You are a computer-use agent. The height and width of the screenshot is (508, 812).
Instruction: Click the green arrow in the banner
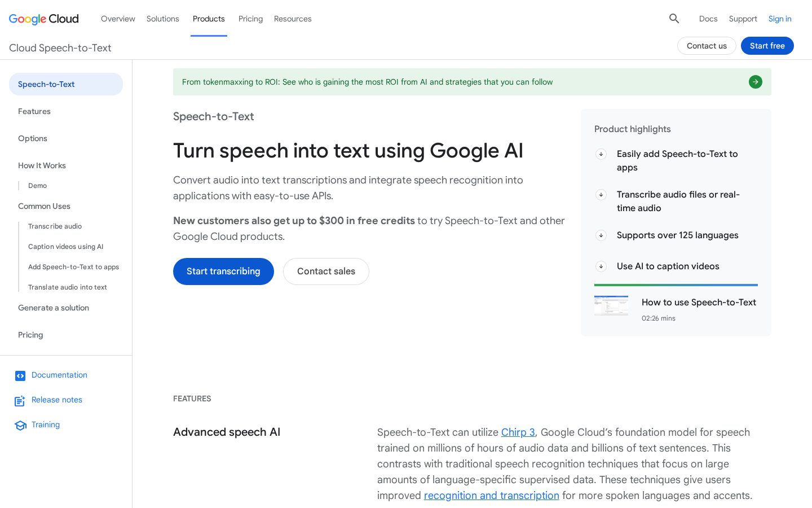point(755,82)
